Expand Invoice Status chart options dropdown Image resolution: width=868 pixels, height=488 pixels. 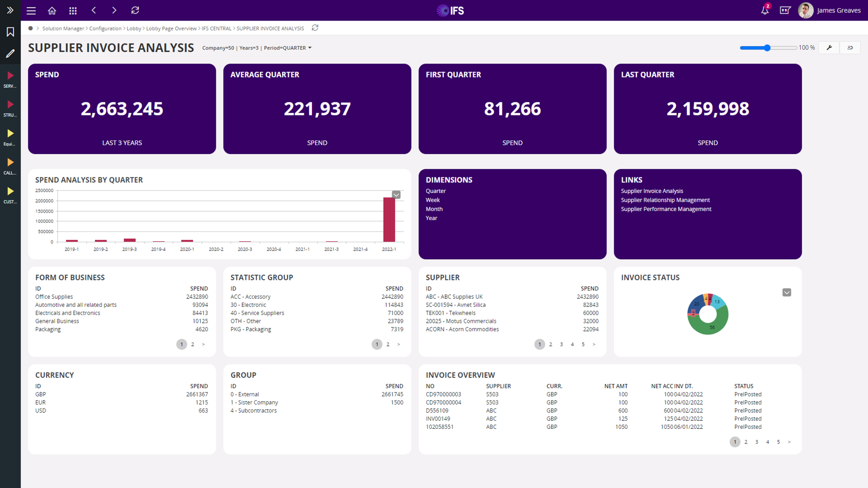(787, 292)
